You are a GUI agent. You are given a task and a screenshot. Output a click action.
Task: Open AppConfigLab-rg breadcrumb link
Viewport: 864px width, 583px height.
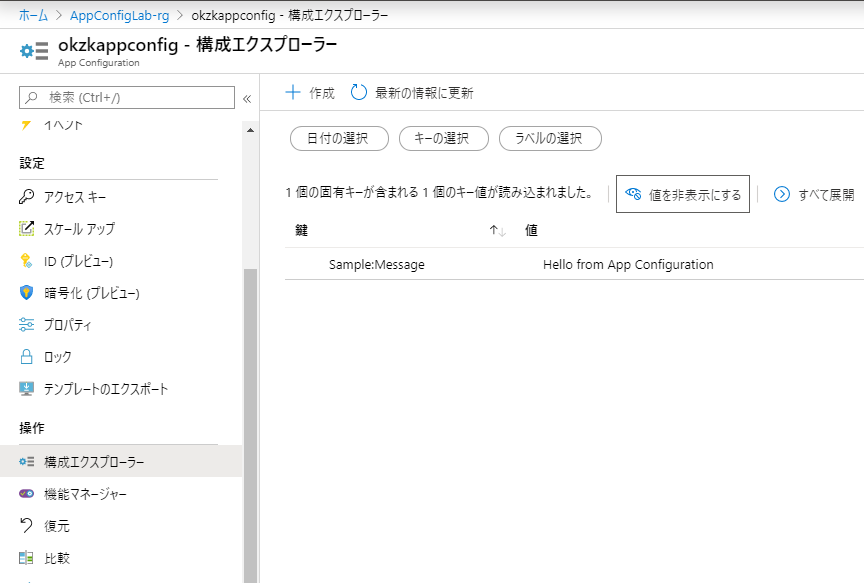pyautogui.click(x=120, y=15)
